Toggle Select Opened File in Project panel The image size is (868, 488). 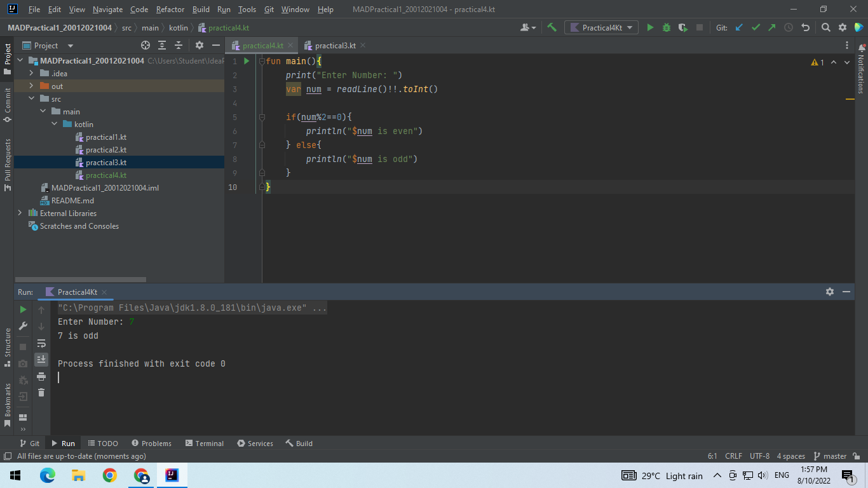pyautogui.click(x=146, y=45)
